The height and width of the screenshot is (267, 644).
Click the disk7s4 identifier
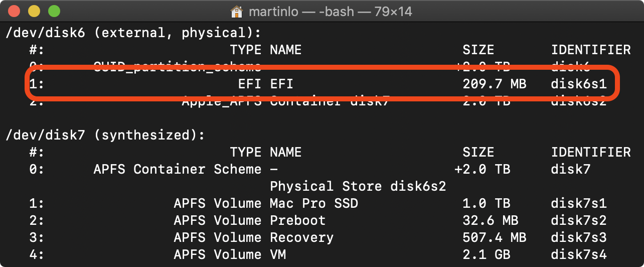[x=579, y=254]
